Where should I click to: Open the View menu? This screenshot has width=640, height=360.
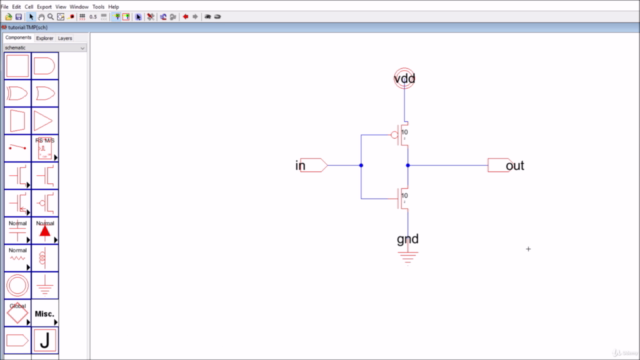60,7
